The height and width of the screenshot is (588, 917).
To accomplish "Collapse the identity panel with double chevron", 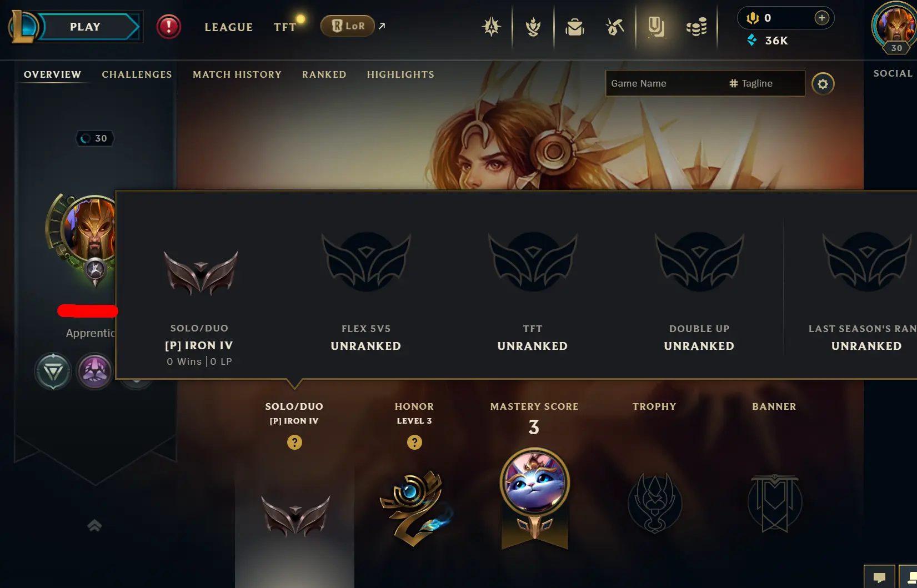I will tap(94, 525).
